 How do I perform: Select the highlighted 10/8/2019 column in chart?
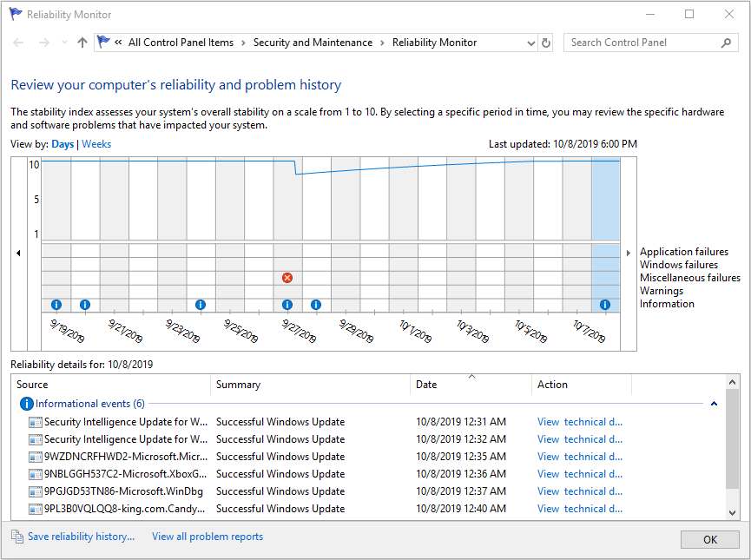click(605, 199)
